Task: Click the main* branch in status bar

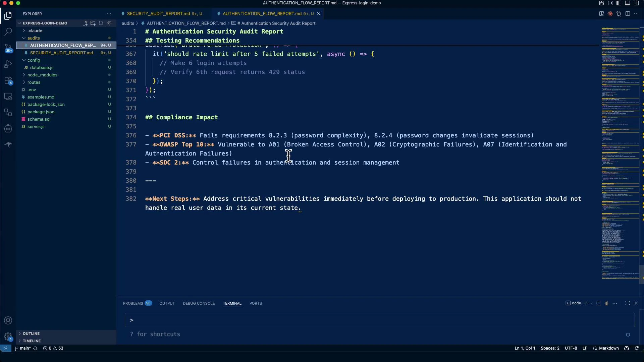Action: coord(23,348)
